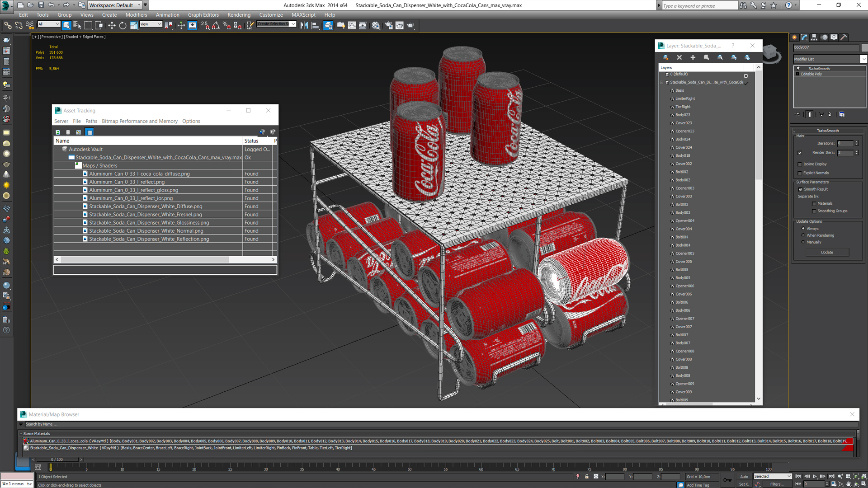Click the Bind to Space Warp tool
868x488 pixels.
click(30, 25)
